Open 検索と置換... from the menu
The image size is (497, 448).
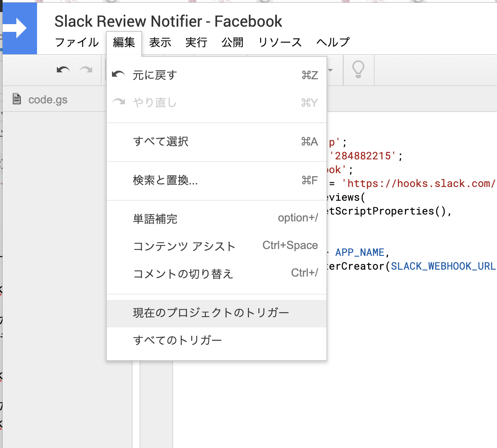[x=217, y=180]
